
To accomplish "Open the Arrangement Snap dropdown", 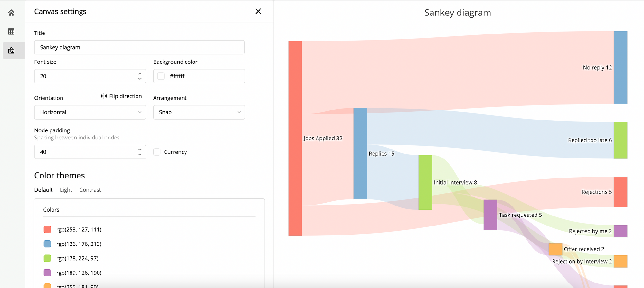I will (199, 112).
